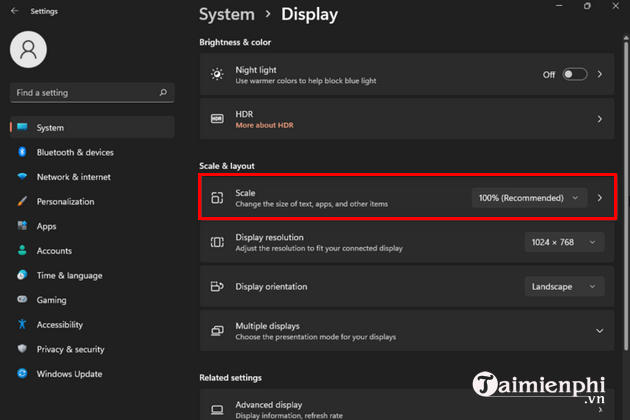Click the Personalization paintbrush icon

22,201
